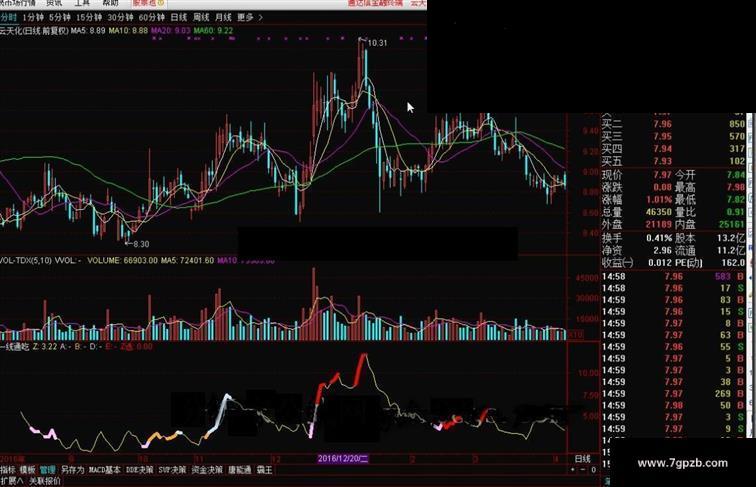Click the 14:58 trade row with volume 583
This screenshot has width=756, height=487.
[x=673, y=277]
